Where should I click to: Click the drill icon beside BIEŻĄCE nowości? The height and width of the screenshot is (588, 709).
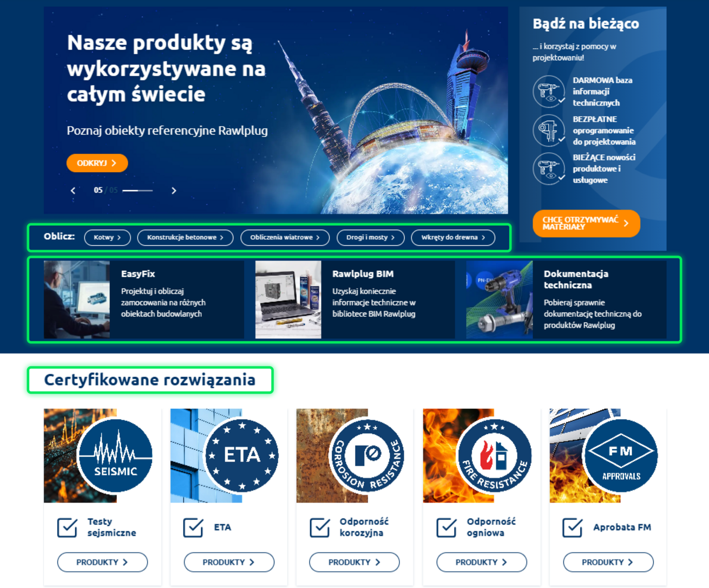[x=549, y=169]
